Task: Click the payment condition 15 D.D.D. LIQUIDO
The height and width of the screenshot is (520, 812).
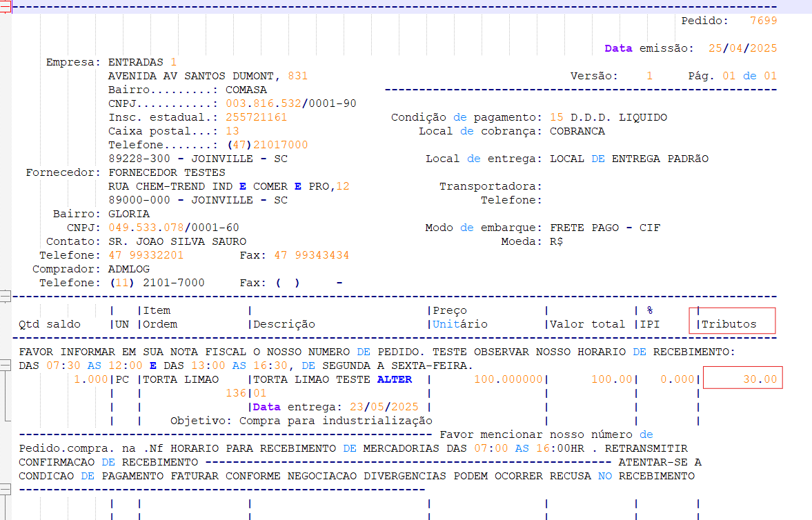Action: [x=608, y=117]
